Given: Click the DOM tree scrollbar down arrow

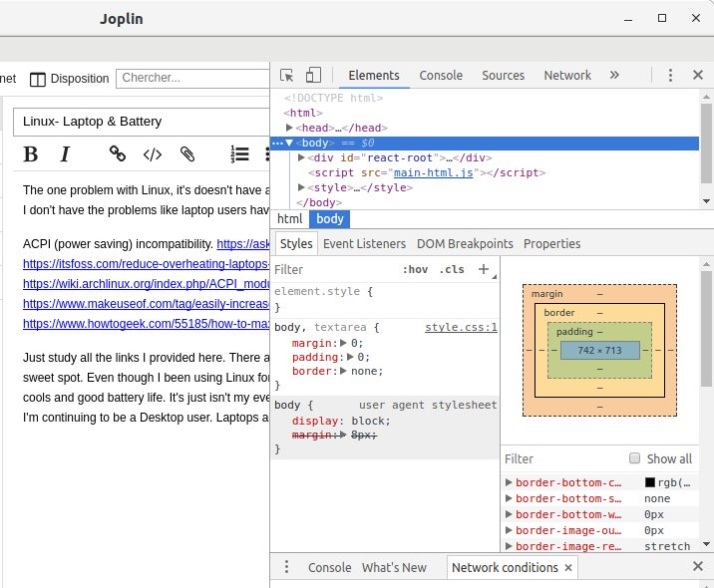Looking at the screenshot, I should point(706,200).
